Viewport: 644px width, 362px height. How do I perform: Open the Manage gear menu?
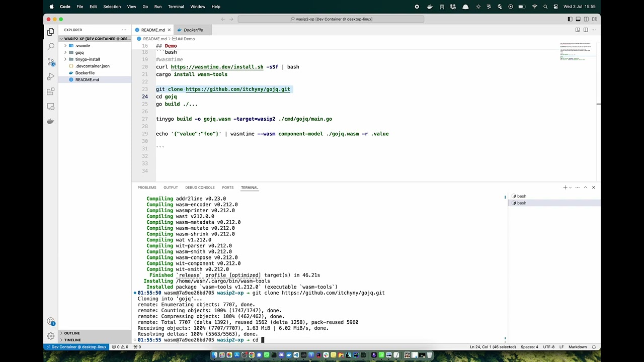(51, 336)
